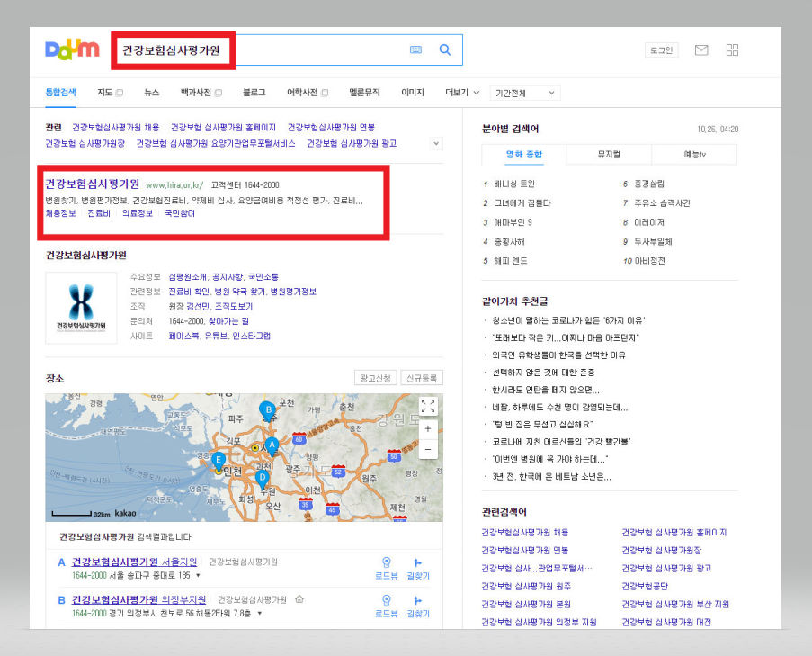Open the 의료정보 sublink

coord(138,213)
